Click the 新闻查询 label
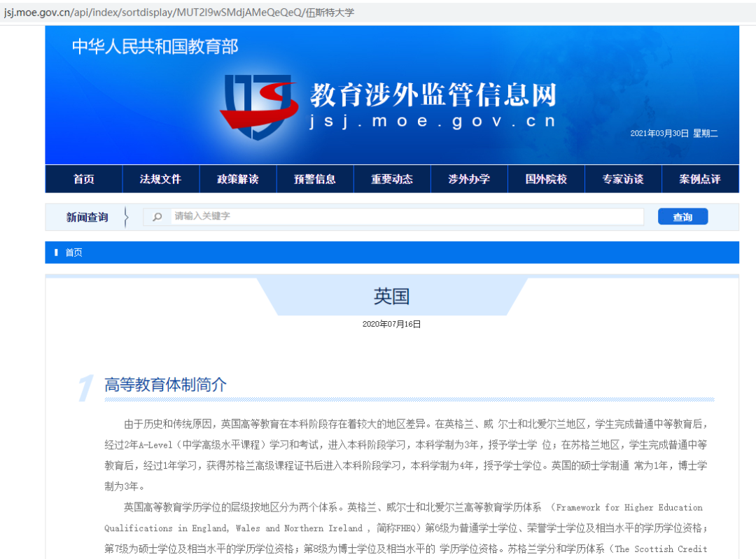 (x=87, y=218)
